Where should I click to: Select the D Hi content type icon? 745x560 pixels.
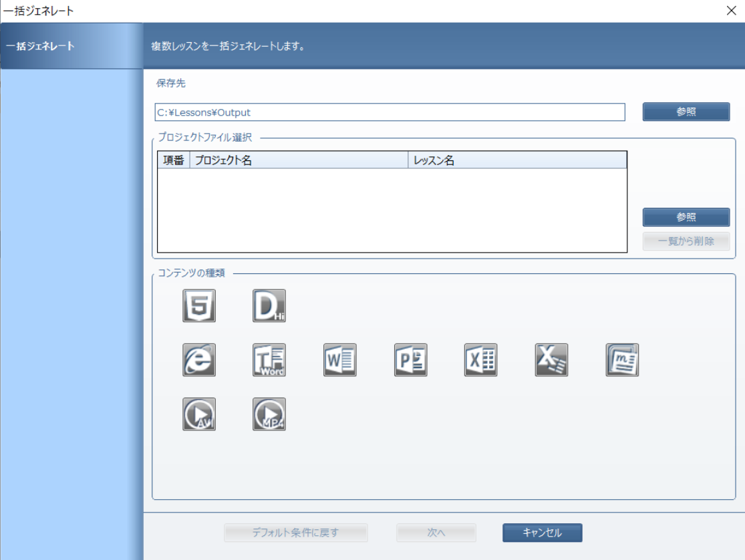tap(269, 306)
